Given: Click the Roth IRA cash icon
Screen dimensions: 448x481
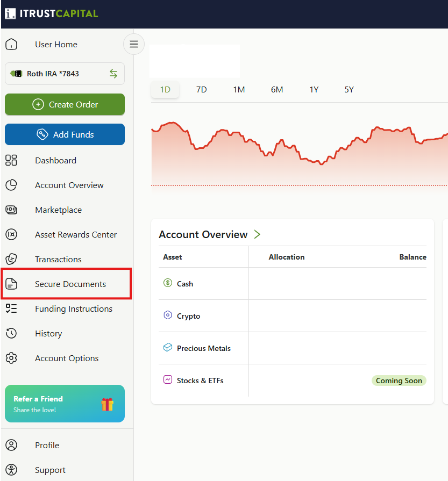Looking at the screenshot, I should coord(16,74).
